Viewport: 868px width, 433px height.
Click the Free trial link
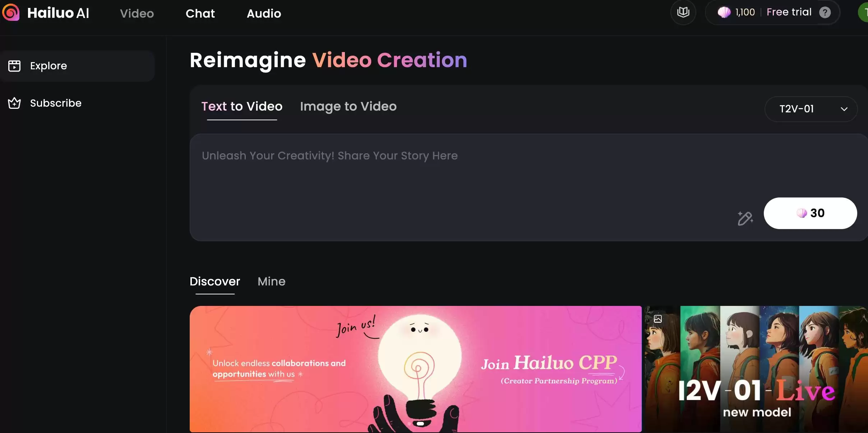[x=789, y=12]
